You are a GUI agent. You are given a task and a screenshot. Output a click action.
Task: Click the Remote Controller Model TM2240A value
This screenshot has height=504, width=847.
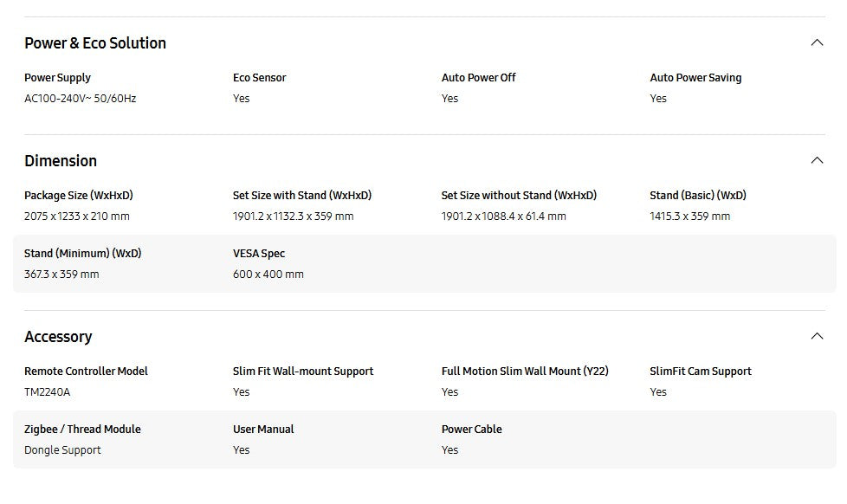pyautogui.click(x=47, y=392)
